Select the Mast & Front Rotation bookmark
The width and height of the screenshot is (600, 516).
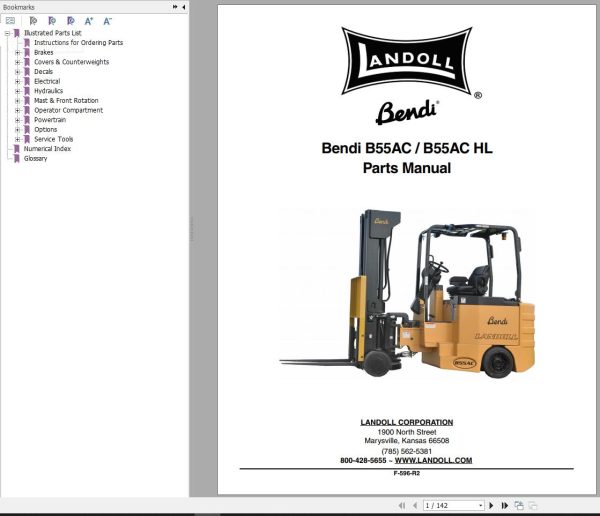pos(66,101)
